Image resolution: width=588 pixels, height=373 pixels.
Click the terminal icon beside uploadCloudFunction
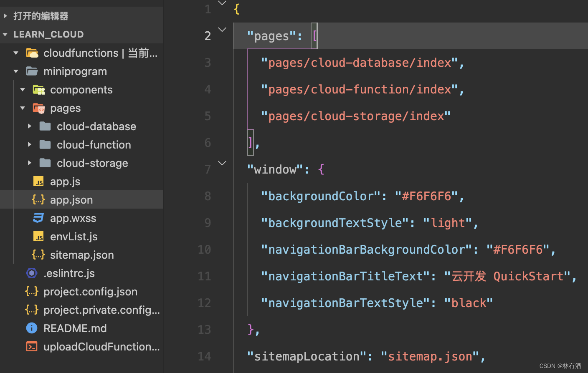coord(32,347)
